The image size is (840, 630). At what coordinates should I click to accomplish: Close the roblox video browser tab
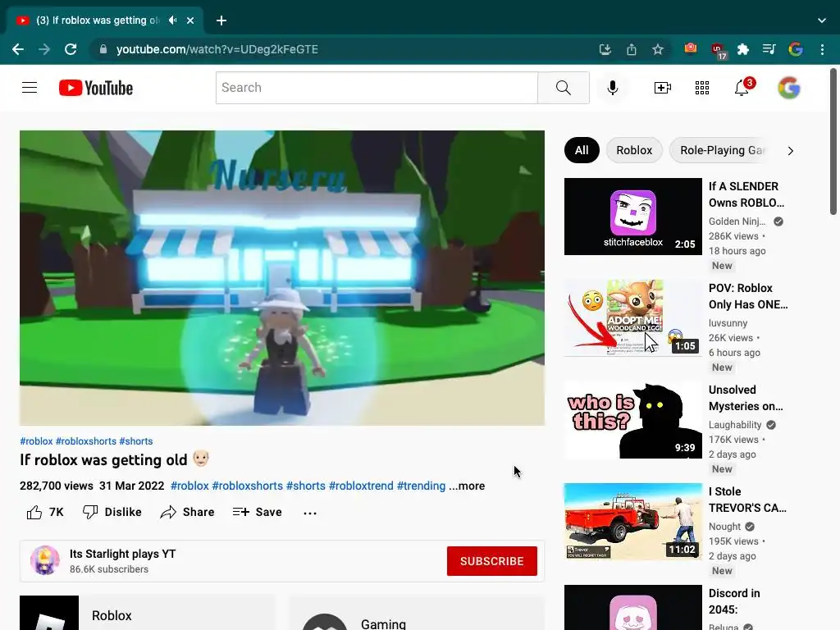(x=190, y=21)
